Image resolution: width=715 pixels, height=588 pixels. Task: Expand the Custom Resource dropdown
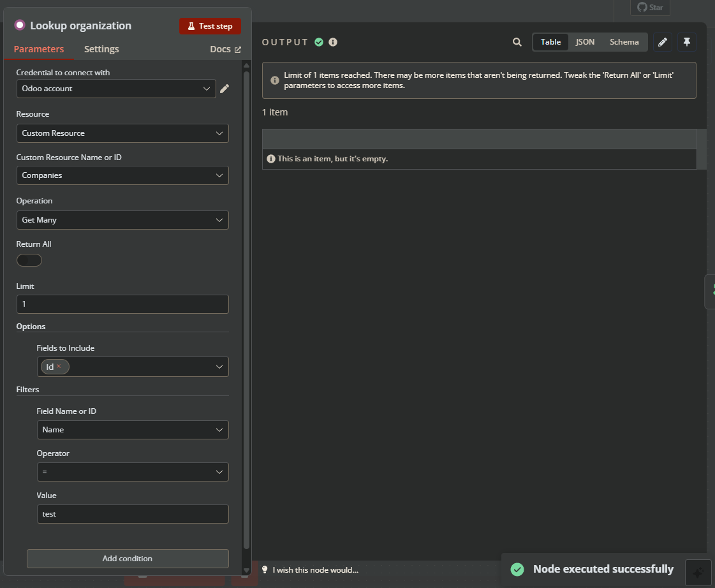click(x=122, y=133)
